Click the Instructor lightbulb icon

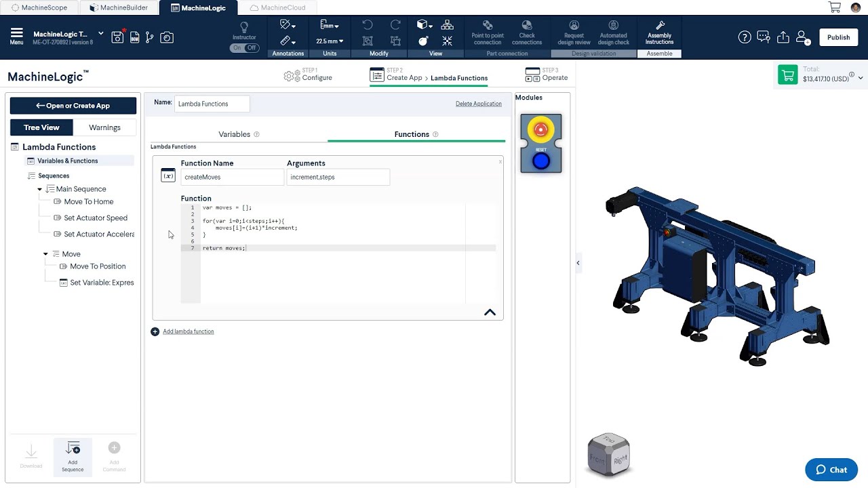click(x=244, y=28)
